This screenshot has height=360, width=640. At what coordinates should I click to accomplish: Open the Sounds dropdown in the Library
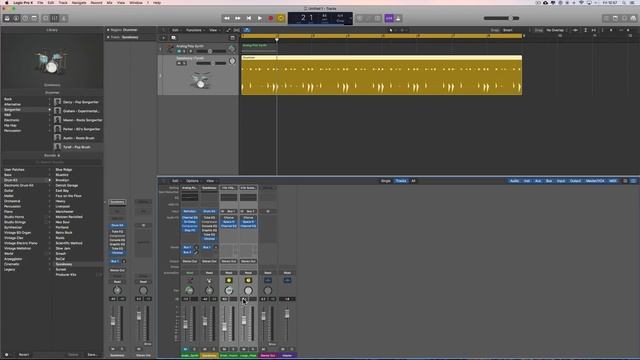pos(52,156)
